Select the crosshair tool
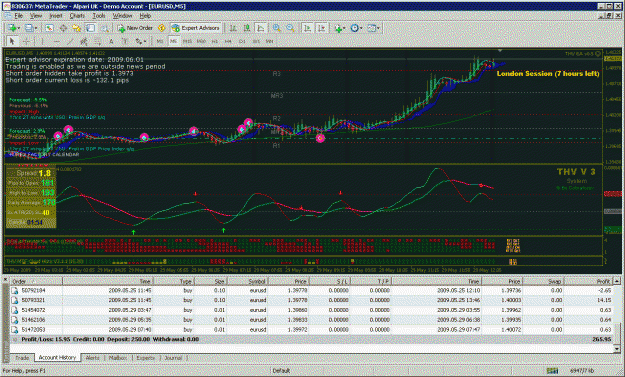This screenshot has width=625, height=377. [26, 41]
